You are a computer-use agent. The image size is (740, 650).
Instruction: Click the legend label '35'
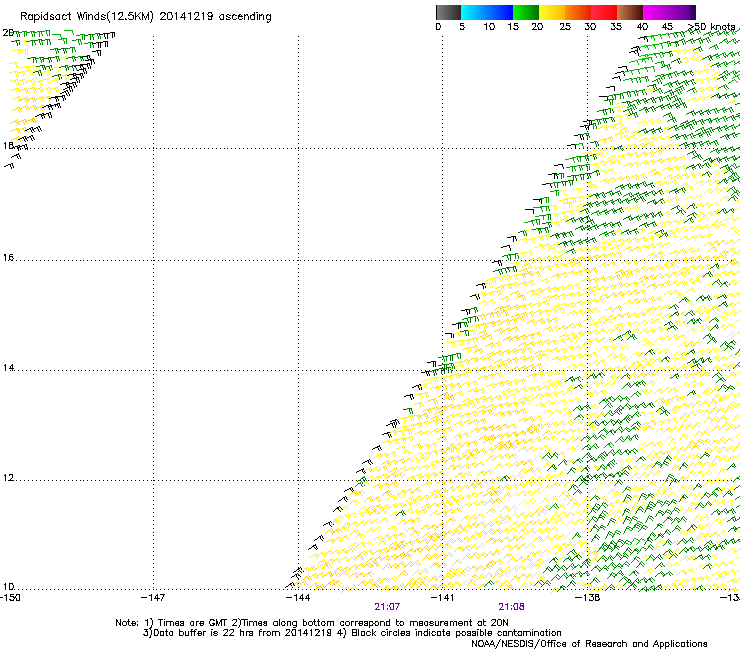616,27
